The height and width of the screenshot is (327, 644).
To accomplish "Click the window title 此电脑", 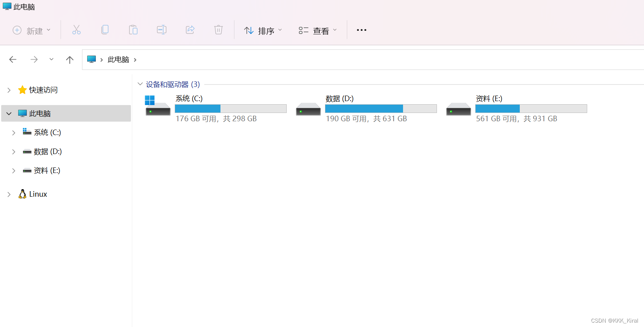I will (24, 7).
